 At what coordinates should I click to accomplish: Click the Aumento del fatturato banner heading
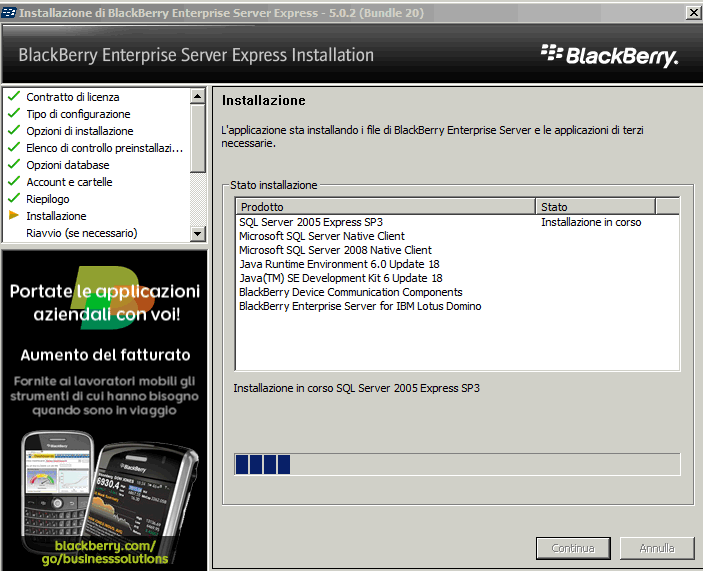pos(105,355)
